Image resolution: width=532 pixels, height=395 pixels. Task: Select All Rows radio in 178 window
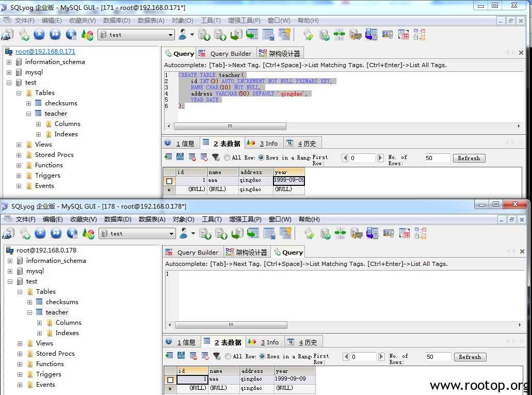[x=228, y=356]
